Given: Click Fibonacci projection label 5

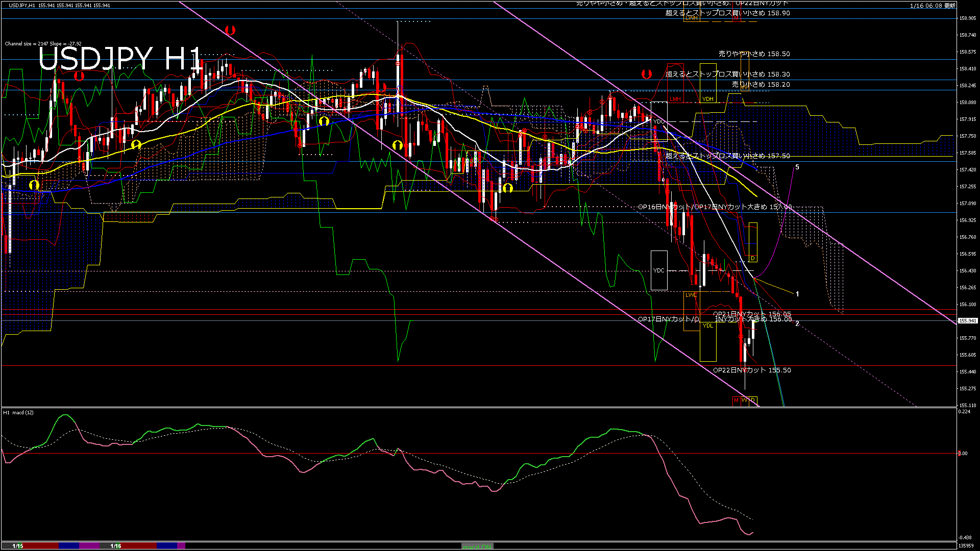Looking at the screenshot, I should pyautogui.click(x=797, y=167).
